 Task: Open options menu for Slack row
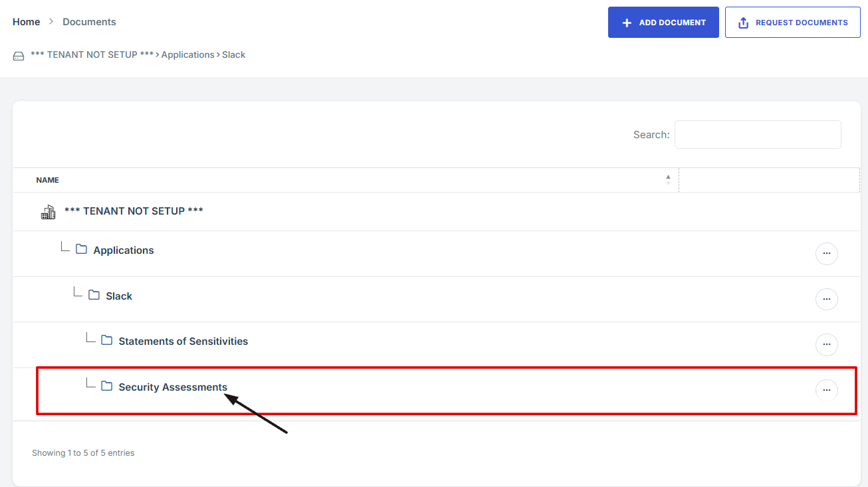(826, 300)
